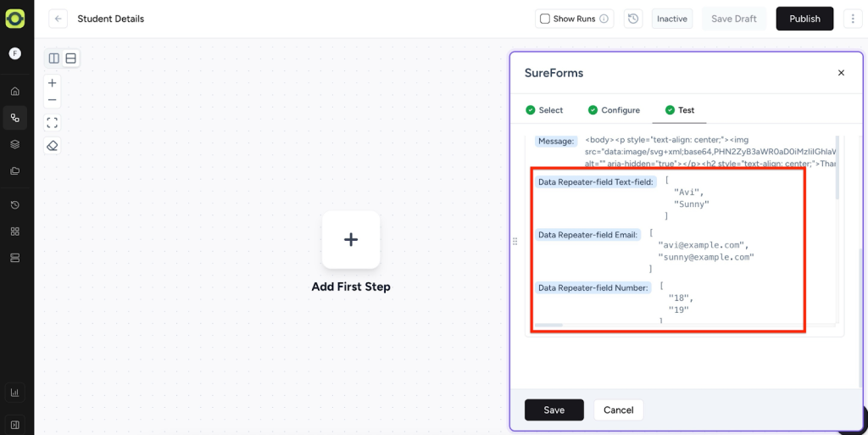Switch to vertical split layout view
Screen dimensions: 868x435
(54, 59)
